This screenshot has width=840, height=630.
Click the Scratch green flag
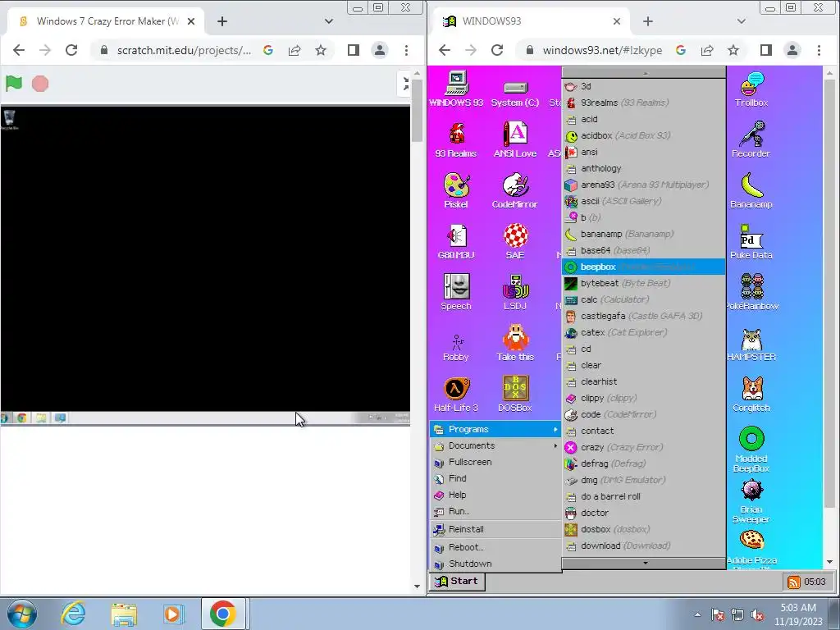coord(14,84)
